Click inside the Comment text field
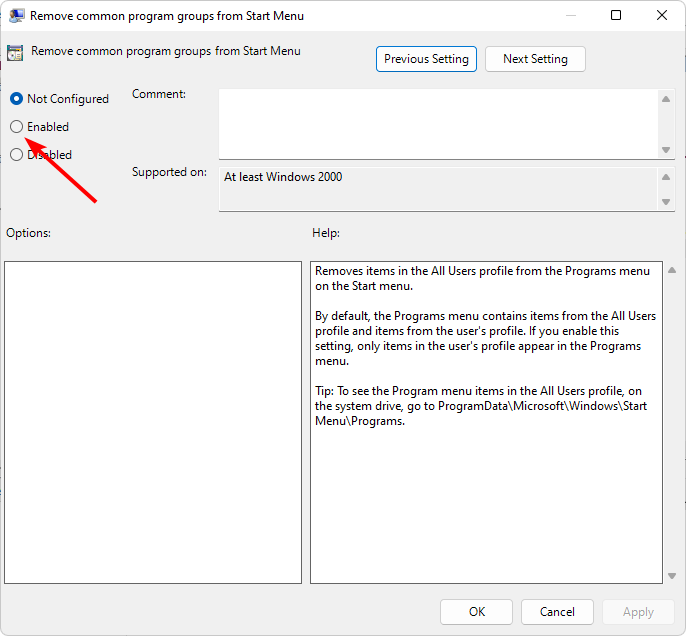The height and width of the screenshot is (636, 686). point(438,124)
